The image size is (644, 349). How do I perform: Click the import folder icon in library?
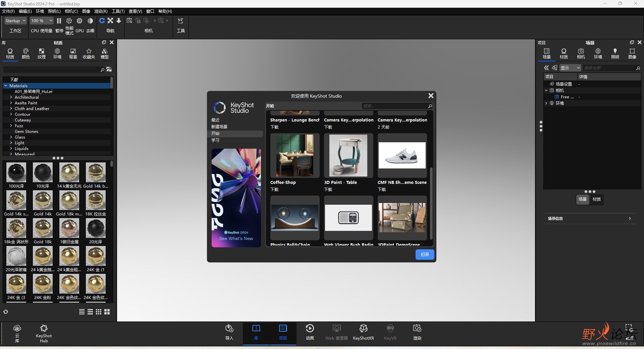pyautogui.click(x=109, y=69)
